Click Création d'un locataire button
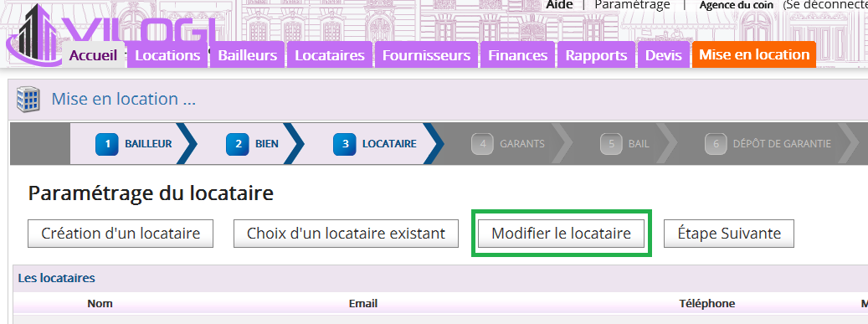868x324 pixels. [121, 234]
